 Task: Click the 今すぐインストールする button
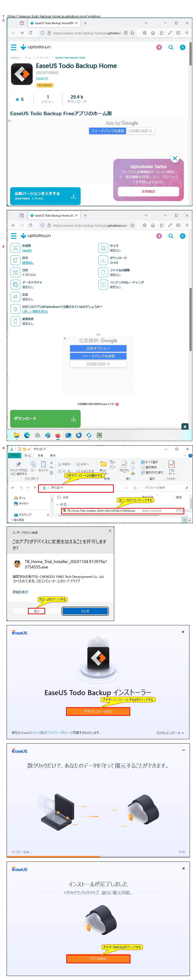point(98,711)
